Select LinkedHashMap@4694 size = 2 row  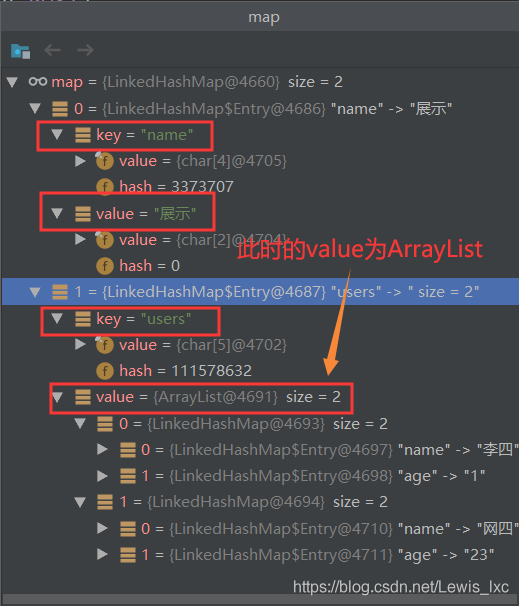click(x=259, y=502)
